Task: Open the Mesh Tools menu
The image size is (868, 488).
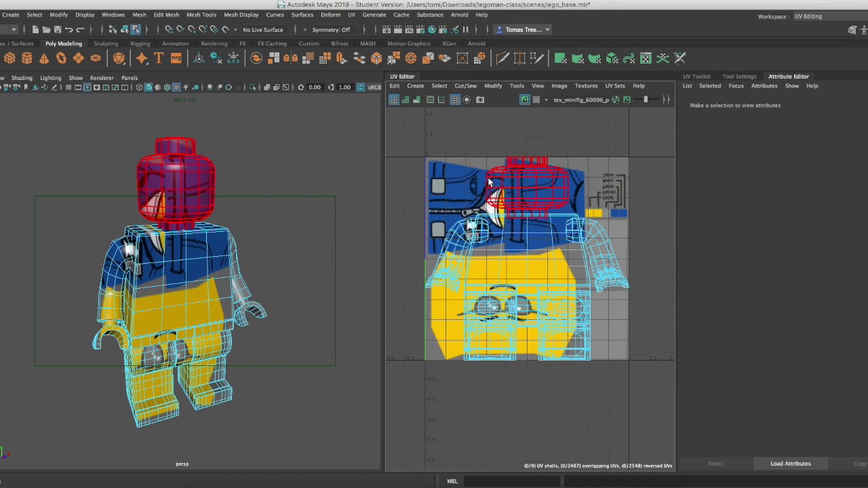Action: 201,15
